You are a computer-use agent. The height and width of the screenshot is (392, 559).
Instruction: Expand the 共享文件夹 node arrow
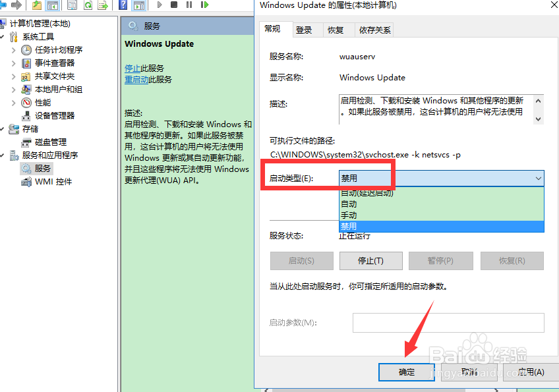coord(14,76)
